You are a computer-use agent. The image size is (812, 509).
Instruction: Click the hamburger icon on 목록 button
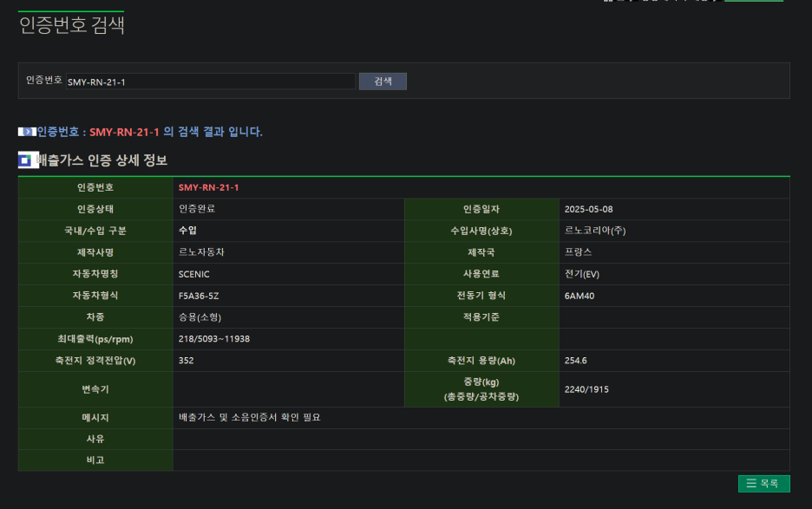pyautogui.click(x=751, y=483)
